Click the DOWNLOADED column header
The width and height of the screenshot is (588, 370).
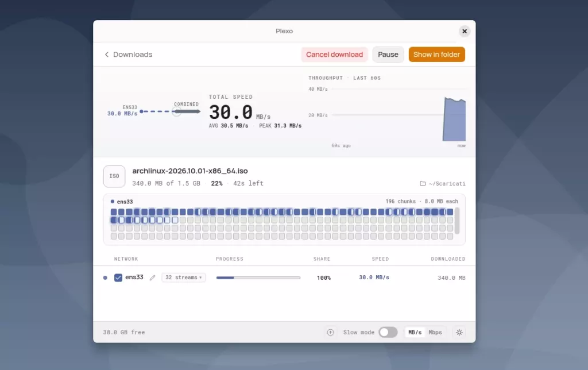click(448, 259)
